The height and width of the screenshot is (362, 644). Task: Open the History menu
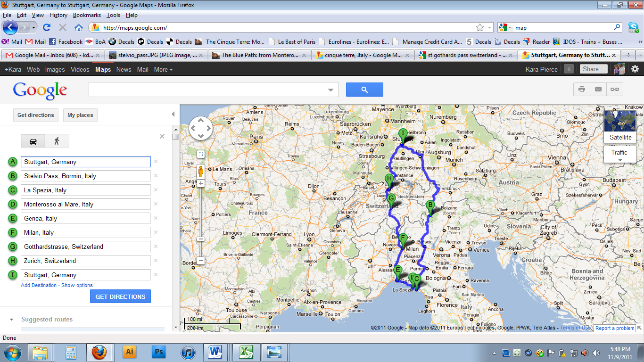click(58, 15)
